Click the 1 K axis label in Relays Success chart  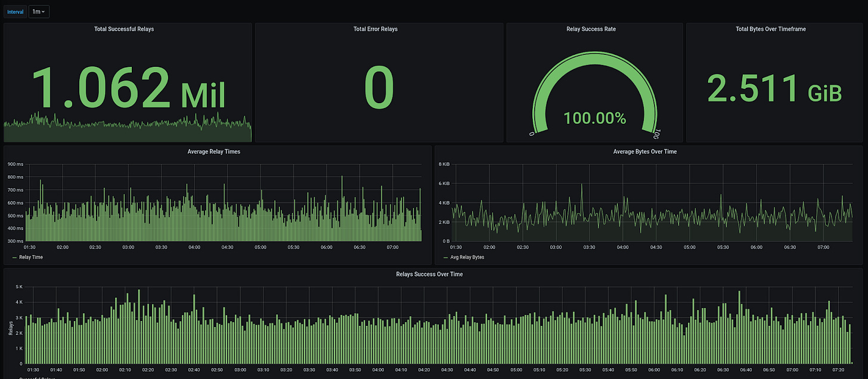click(19, 349)
